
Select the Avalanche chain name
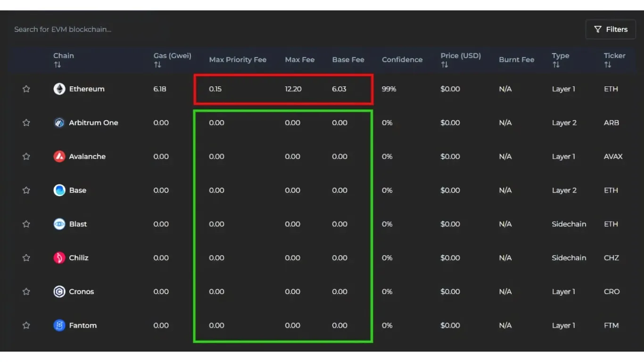click(87, 156)
